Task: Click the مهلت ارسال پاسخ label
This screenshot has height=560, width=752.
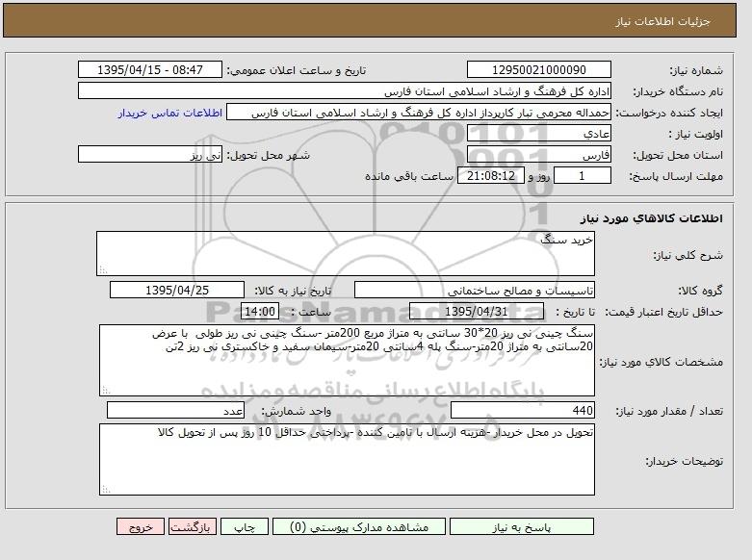Action: 676,176
